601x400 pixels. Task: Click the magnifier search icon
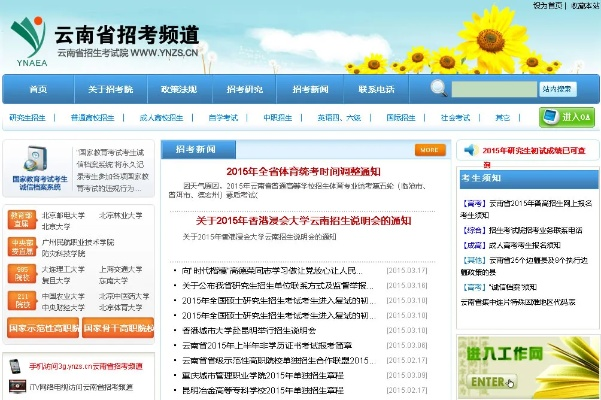coord(438,88)
